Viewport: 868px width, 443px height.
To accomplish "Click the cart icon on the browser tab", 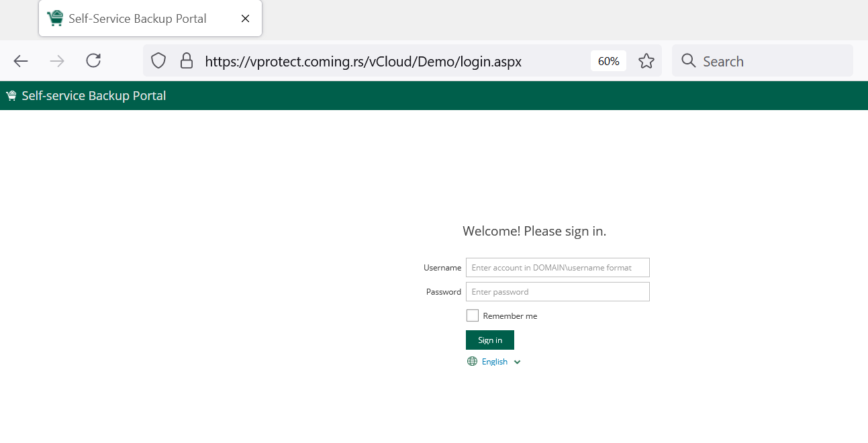I will click(55, 18).
